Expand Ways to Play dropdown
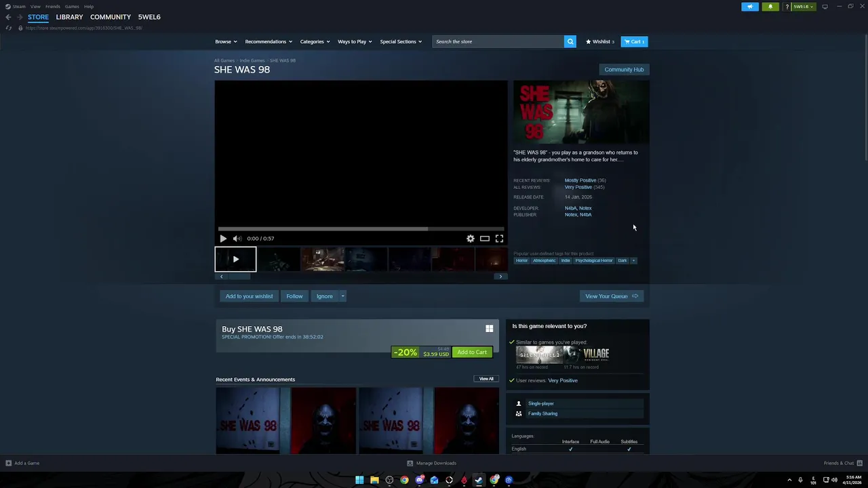Screen dimensions: 868x488 pyautogui.click(x=355, y=41)
